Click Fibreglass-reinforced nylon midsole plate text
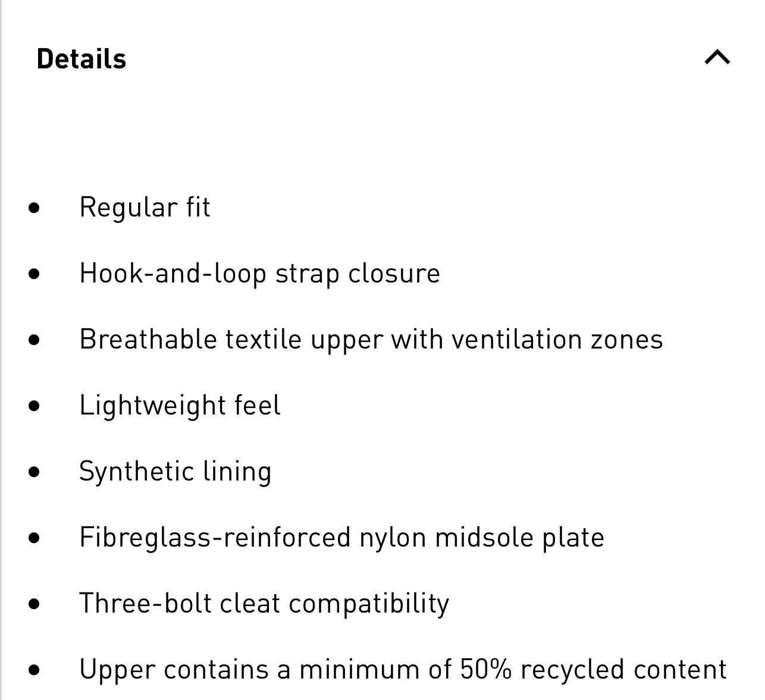Screen dimensions: 765x700 tap(342, 538)
